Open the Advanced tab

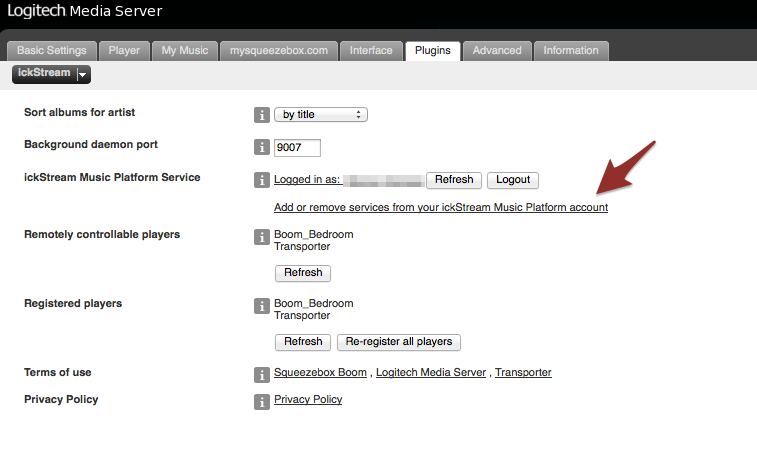(x=497, y=51)
